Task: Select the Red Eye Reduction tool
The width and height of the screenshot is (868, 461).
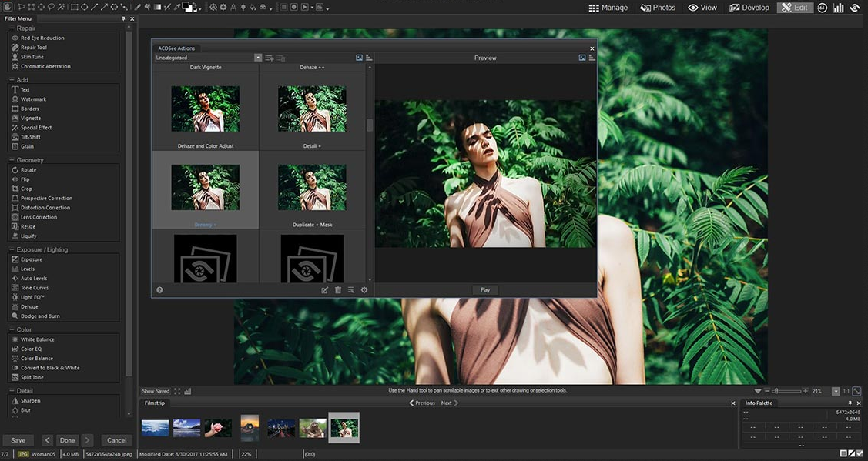Action: point(42,38)
